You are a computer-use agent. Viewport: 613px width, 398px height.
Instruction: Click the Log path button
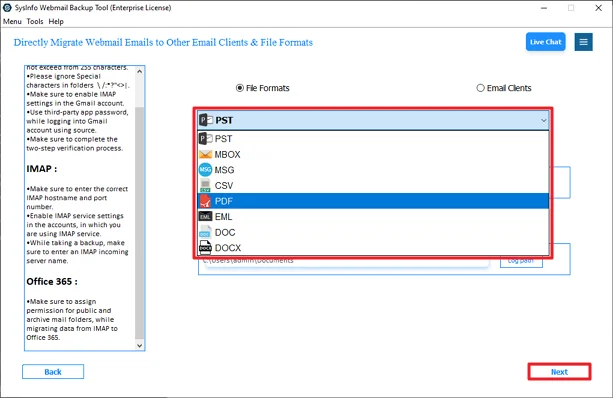(x=521, y=262)
